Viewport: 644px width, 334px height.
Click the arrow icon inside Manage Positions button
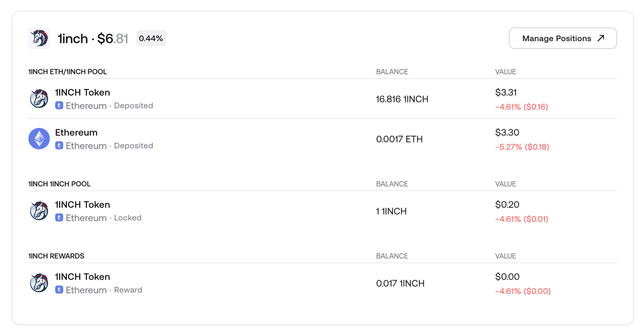tap(601, 38)
